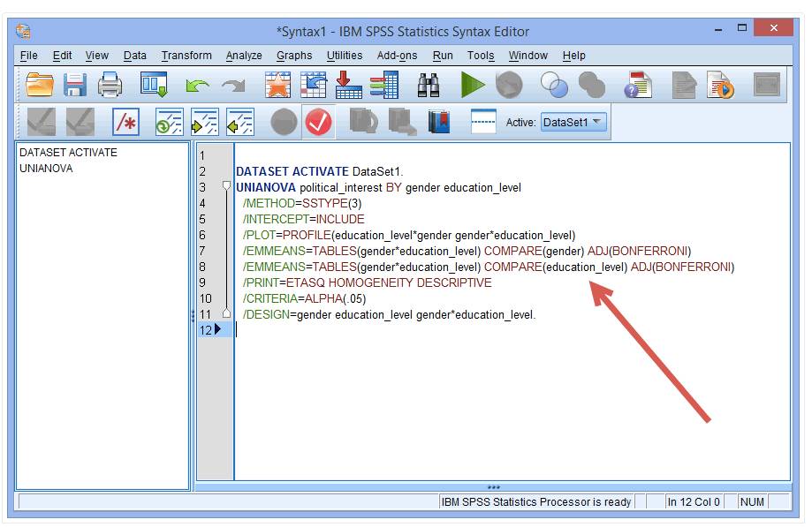Viewport: 812px width, 527px height.
Task: Open Find with the binoculars icon
Action: tap(429, 85)
